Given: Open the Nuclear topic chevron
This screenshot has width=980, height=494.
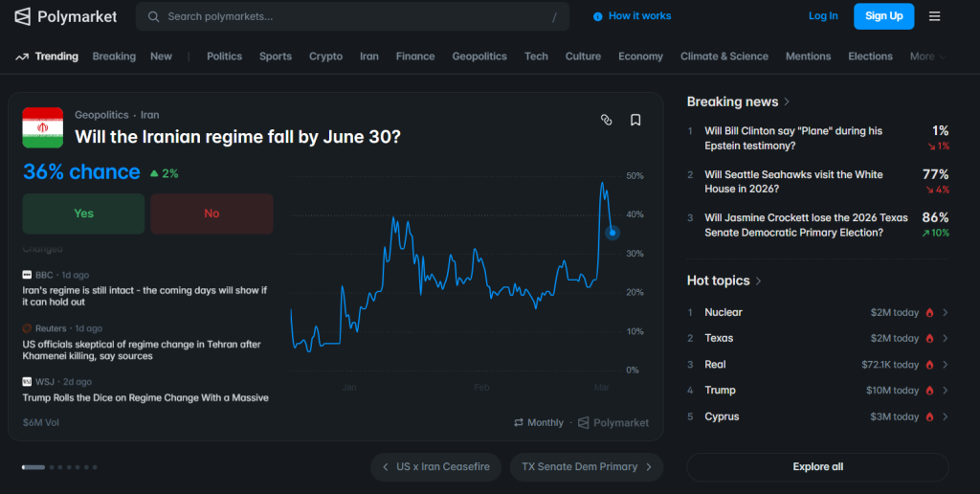Looking at the screenshot, I should tap(945, 313).
